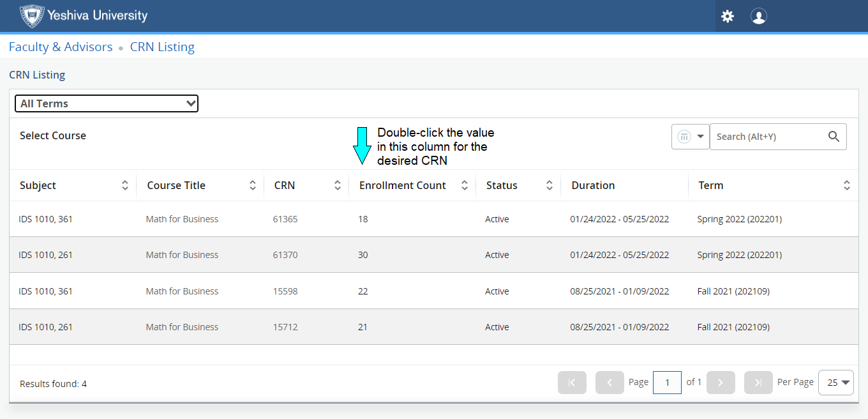The image size is (868, 419).
Task: Open CRN Listing breadcrumb link
Action: (162, 47)
